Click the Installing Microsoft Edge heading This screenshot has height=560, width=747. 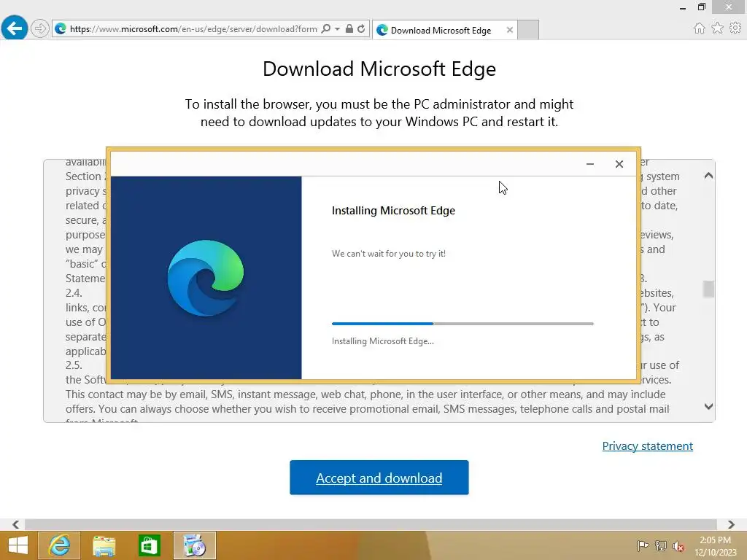[393, 211]
